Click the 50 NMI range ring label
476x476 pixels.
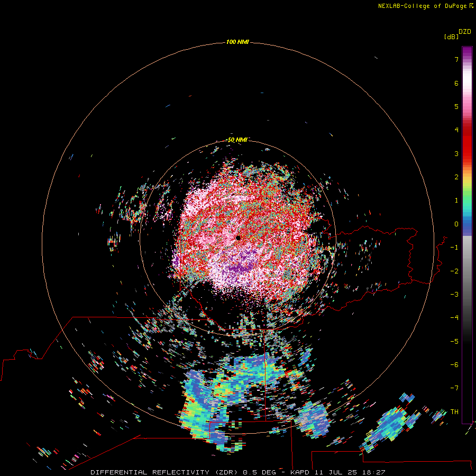237,140
